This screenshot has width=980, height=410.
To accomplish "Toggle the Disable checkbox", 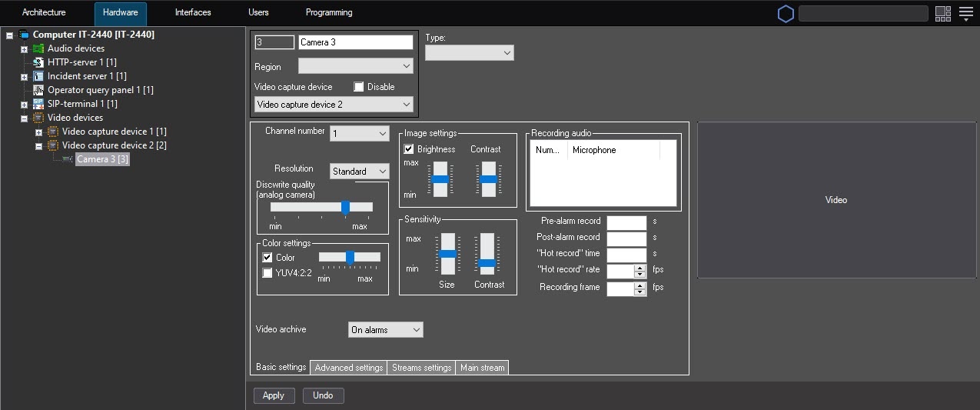I will click(359, 87).
